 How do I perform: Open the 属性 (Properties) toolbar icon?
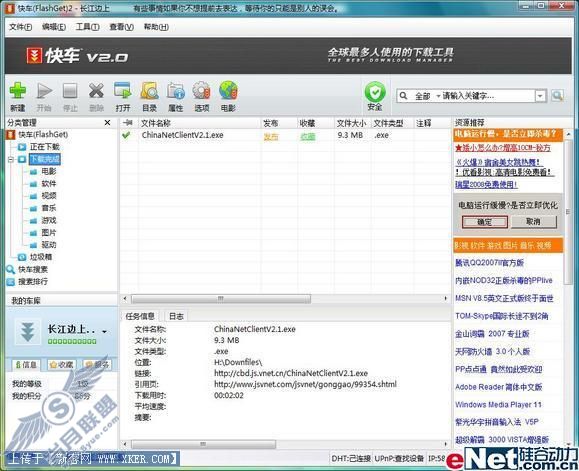176,91
